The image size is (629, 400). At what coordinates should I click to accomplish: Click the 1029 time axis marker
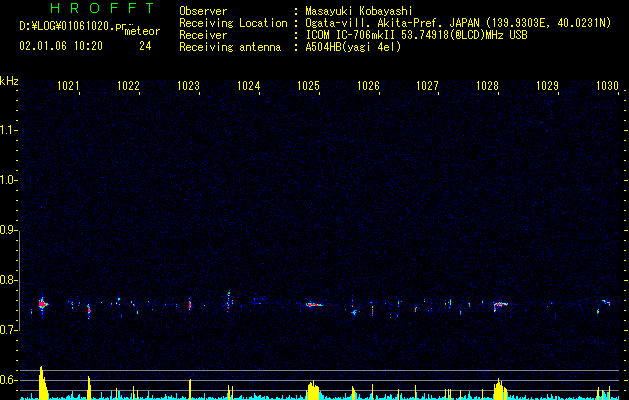(548, 85)
